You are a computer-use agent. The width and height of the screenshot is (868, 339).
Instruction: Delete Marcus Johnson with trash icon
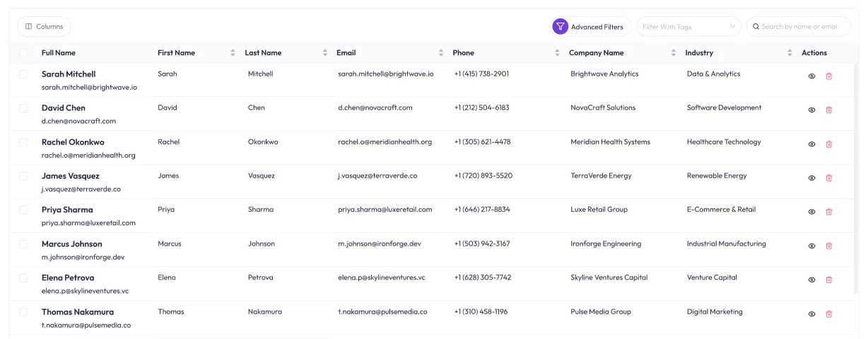pos(829,246)
